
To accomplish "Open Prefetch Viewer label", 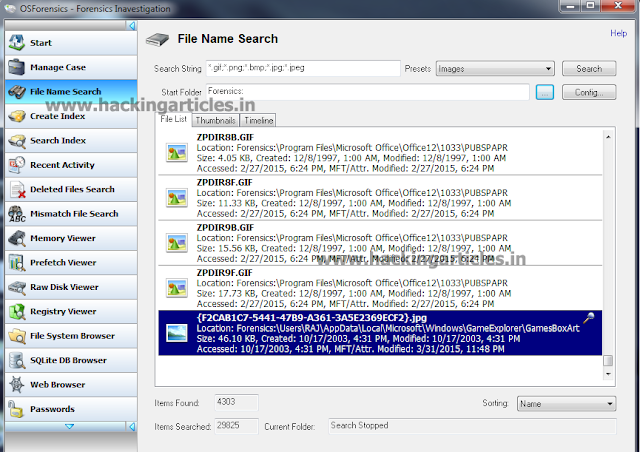I will tap(63, 263).
